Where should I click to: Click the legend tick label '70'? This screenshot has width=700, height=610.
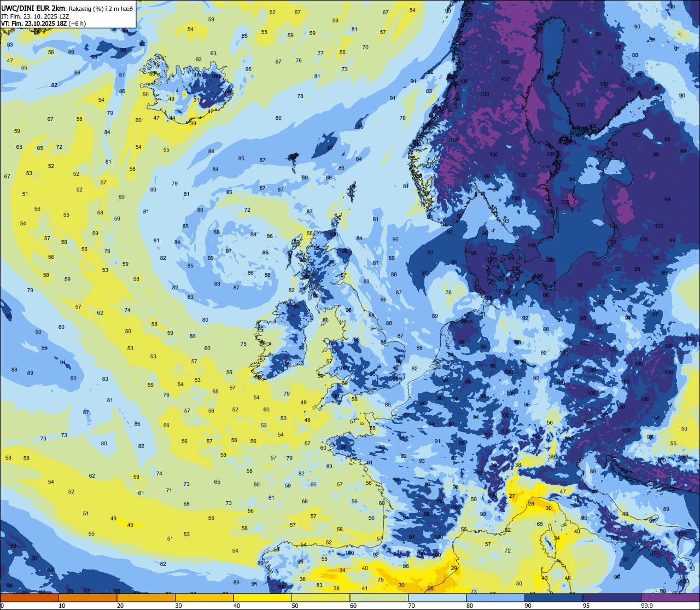tap(411, 606)
